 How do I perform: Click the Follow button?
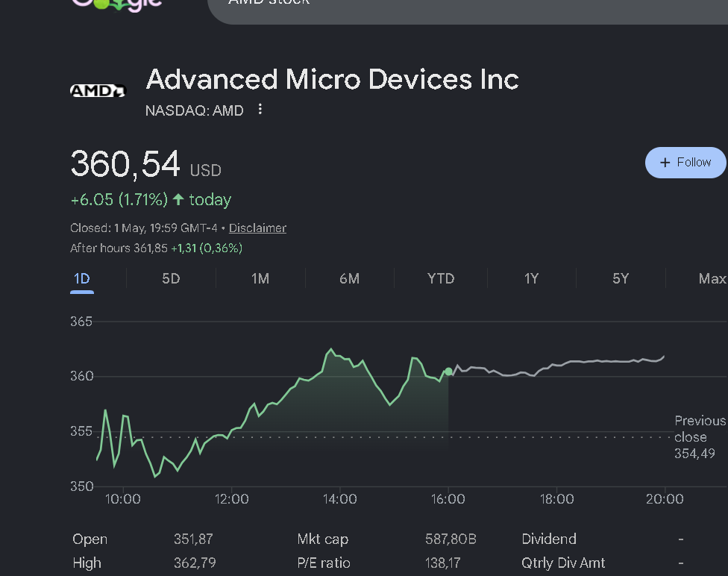point(685,163)
